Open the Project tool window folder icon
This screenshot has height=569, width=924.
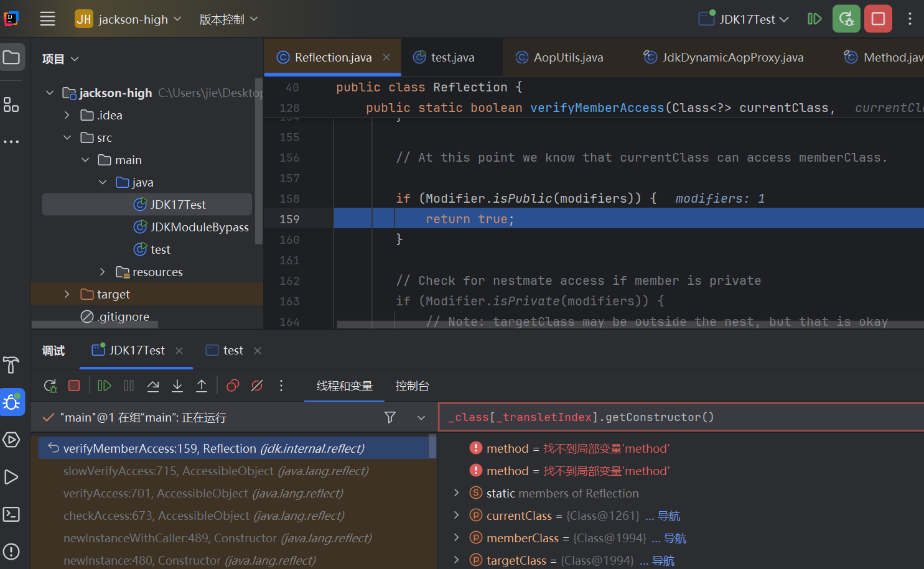[12, 58]
